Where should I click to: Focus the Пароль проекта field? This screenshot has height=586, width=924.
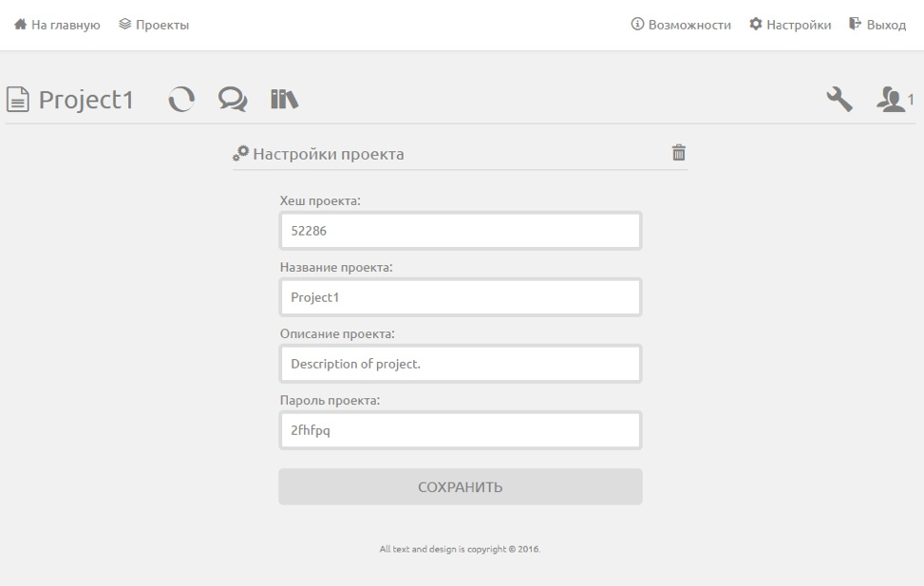point(461,430)
